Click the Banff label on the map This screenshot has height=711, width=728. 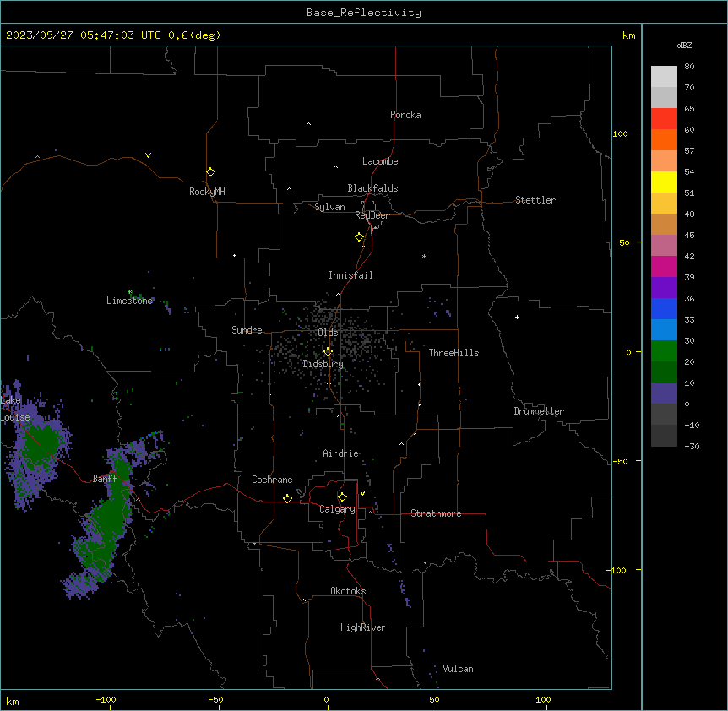click(x=105, y=479)
